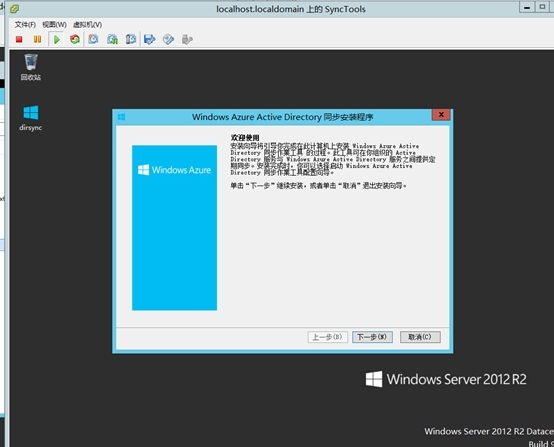The image size is (554, 447).
Task: Click the 'localhost.localdomain 上的 SyncTools' title
Action: (291, 9)
